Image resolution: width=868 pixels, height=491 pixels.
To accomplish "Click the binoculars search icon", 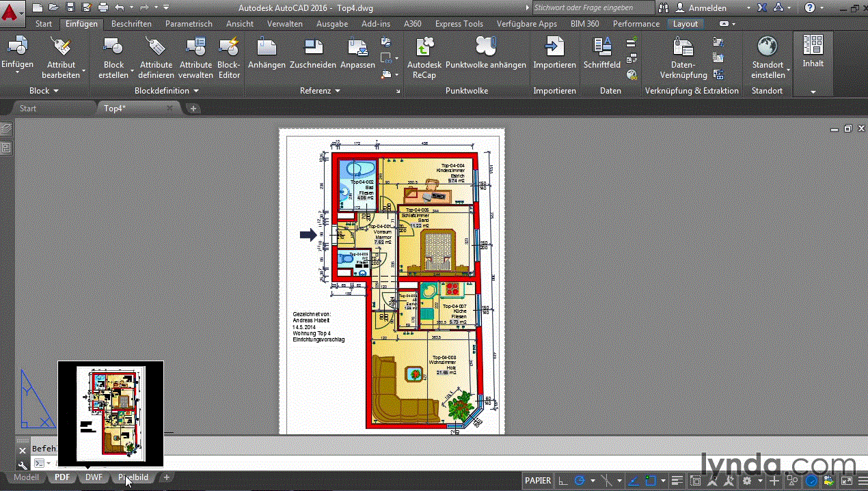I will pos(664,8).
